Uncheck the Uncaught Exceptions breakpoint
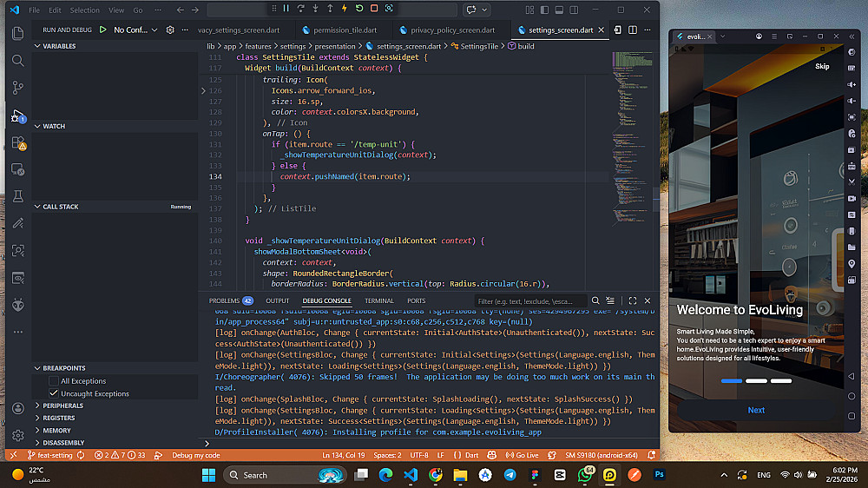This screenshot has width=868, height=488. (x=54, y=393)
